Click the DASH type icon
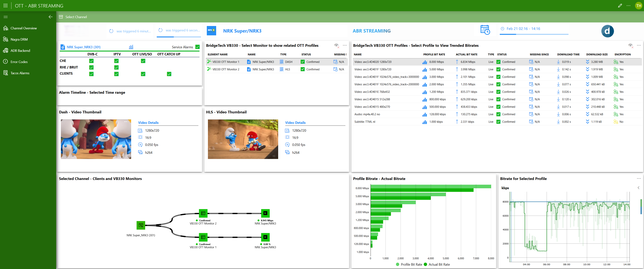 tap(282, 62)
